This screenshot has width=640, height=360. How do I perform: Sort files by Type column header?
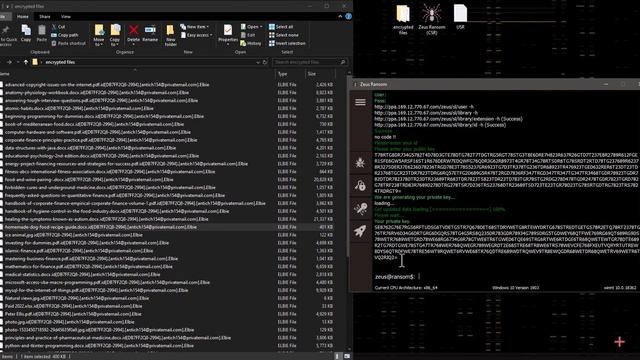pyautogui.click(x=290, y=74)
